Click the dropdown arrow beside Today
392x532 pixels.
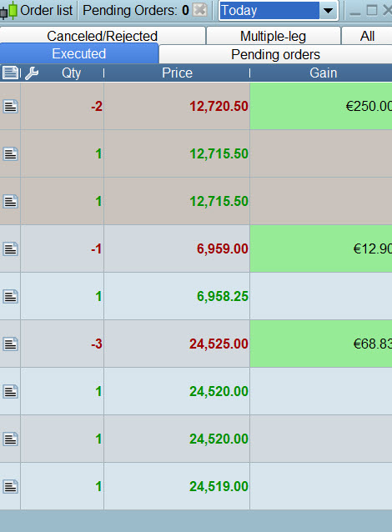(328, 11)
